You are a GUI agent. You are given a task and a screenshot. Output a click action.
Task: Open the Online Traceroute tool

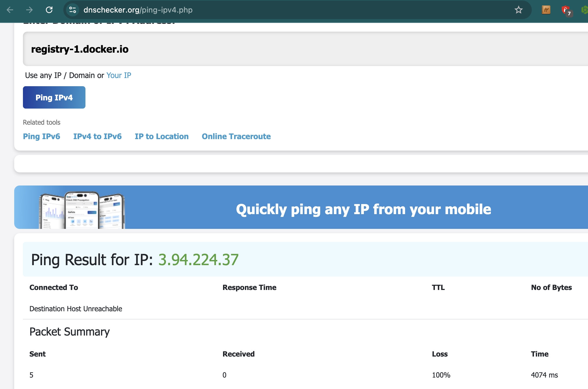tap(236, 136)
